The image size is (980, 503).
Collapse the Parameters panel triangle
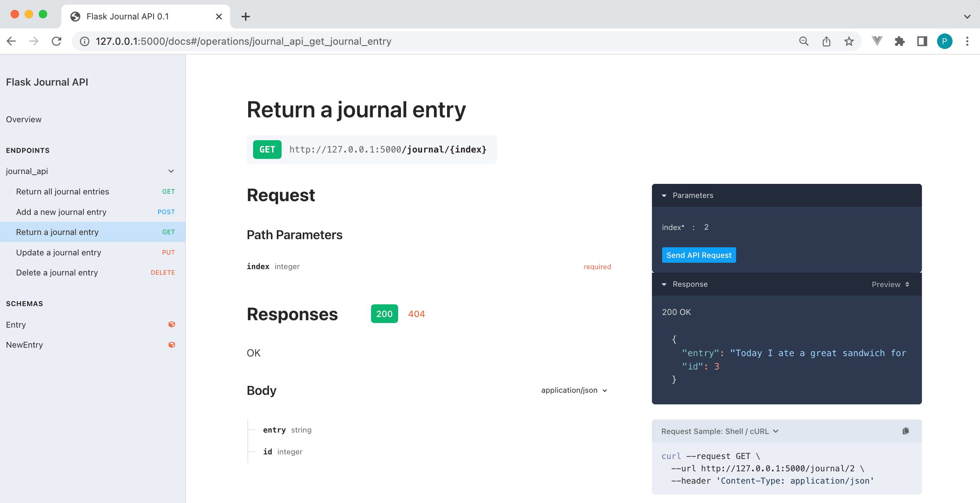(664, 195)
